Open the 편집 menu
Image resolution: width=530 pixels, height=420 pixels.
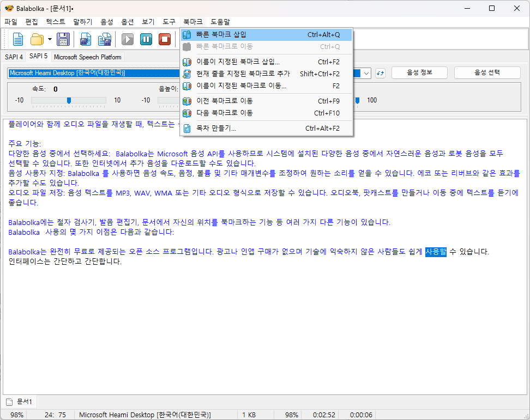point(32,22)
